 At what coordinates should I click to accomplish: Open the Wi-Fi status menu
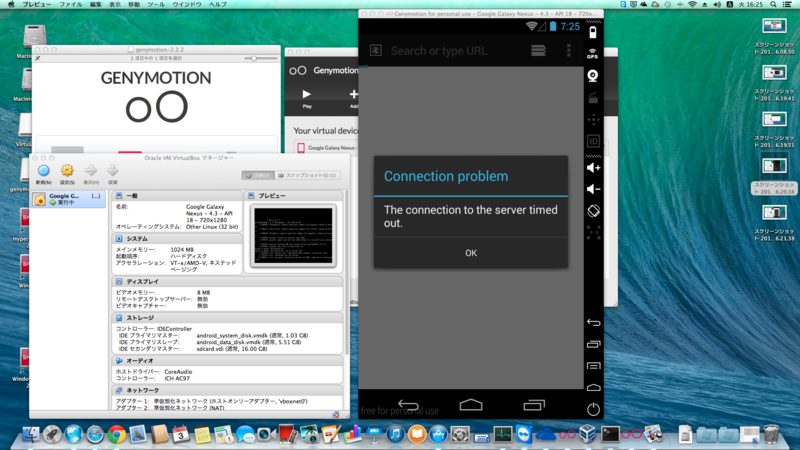(692, 4)
